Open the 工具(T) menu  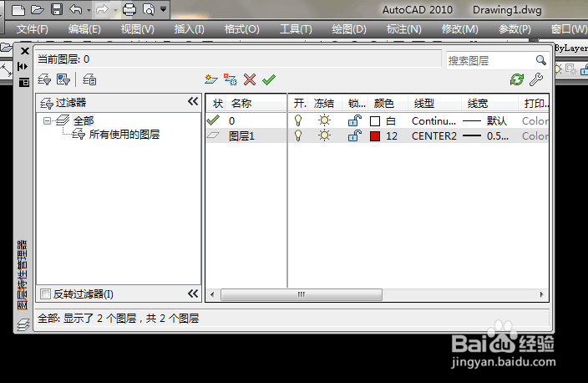(x=296, y=29)
